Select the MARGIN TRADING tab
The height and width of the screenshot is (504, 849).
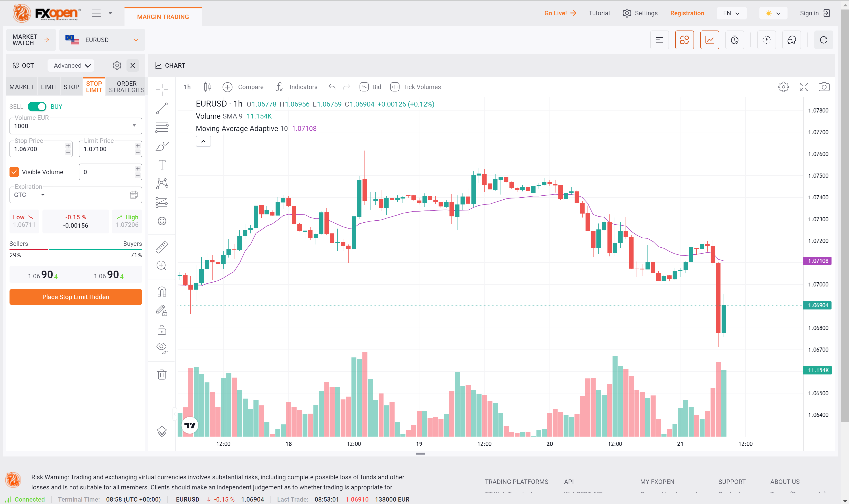[x=163, y=17]
